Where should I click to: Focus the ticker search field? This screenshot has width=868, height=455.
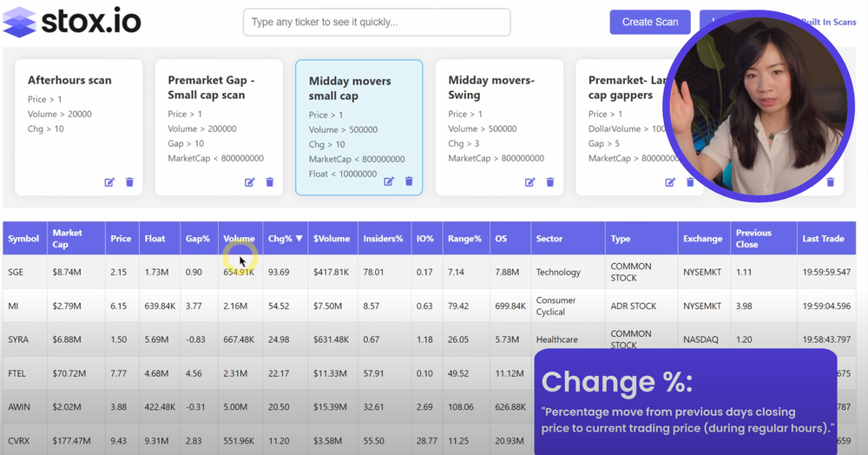[x=377, y=22]
